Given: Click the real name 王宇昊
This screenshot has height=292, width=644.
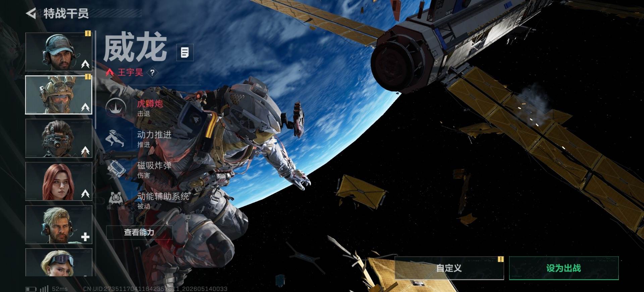Looking at the screenshot, I should [x=130, y=72].
